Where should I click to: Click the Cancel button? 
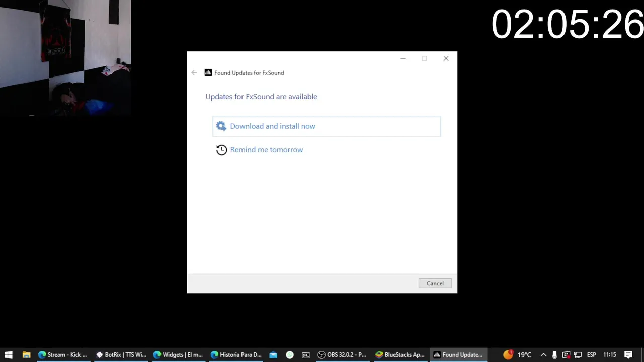point(435,283)
